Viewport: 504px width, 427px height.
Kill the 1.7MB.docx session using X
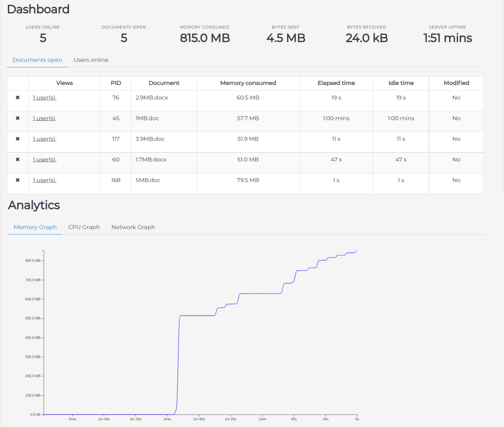pos(18,160)
